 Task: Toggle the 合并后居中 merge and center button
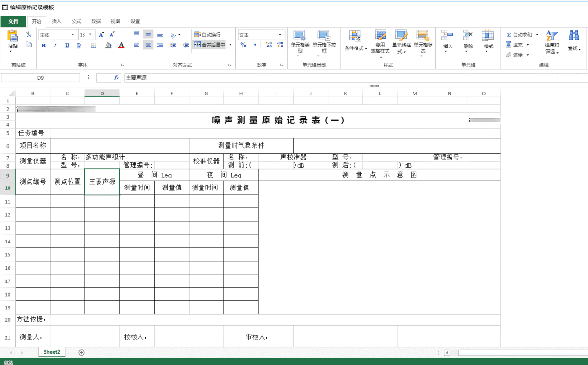(x=210, y=45)
